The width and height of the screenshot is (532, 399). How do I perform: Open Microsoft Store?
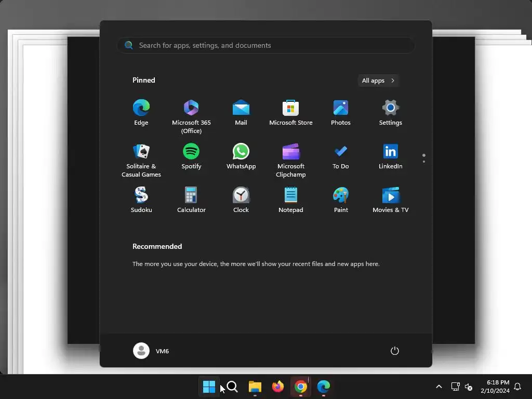pos(291,113)
